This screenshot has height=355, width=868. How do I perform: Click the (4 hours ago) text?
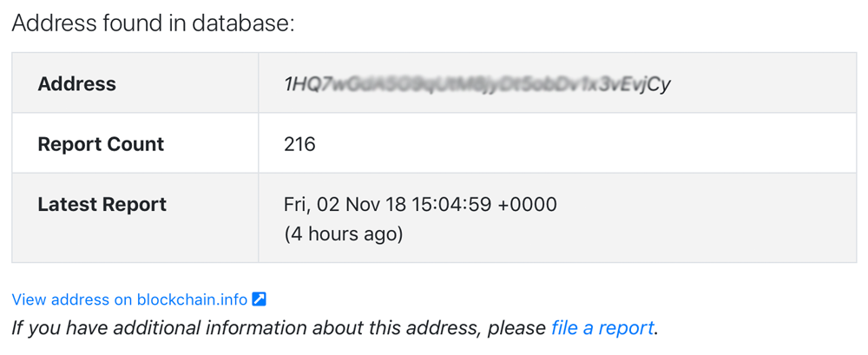pyautogui.click(x=343, y=233)
